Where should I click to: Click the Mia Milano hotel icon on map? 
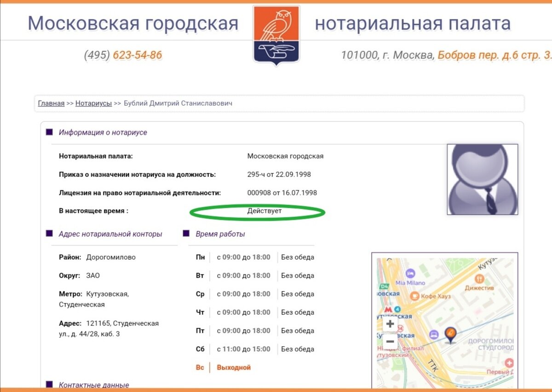click(x=410, y=273)
